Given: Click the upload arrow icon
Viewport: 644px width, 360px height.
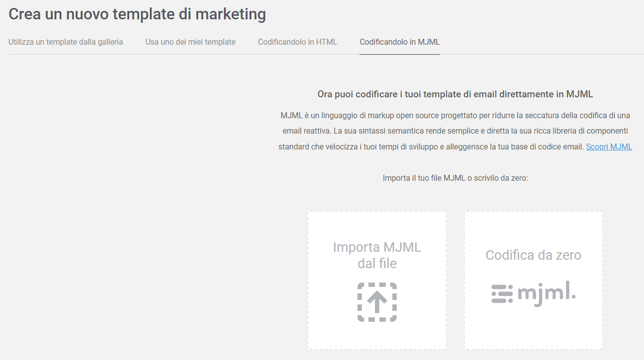Looking at the screenshot, I should tap(377, 301).
